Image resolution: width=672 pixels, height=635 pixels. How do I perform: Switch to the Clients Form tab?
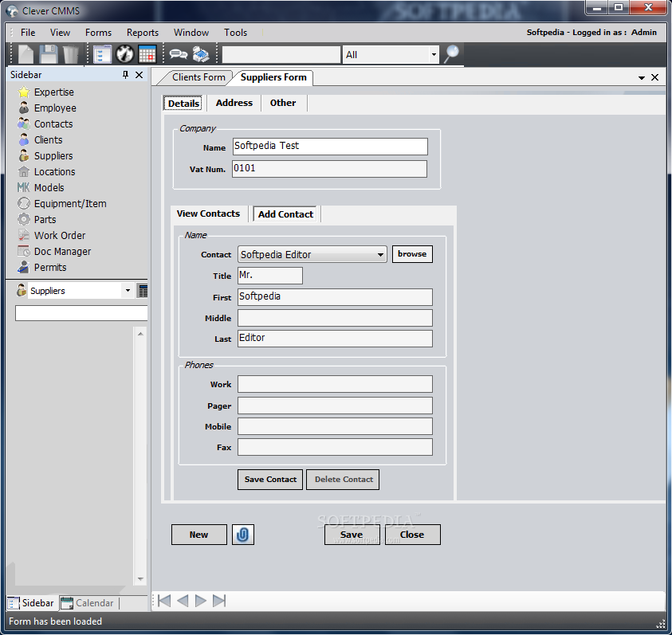tap(198, 77)
